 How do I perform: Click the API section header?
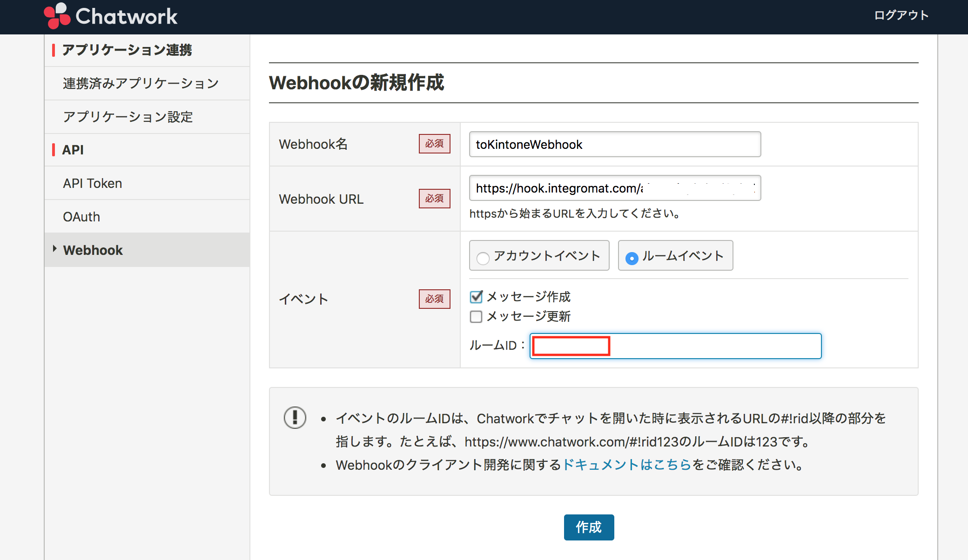[x=73, y=150]
